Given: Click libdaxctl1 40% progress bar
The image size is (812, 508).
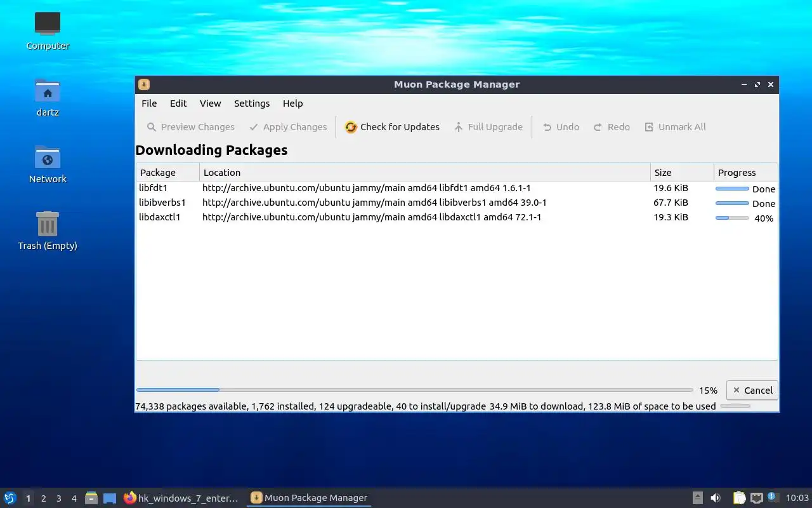Looking at the screenshot, I should click(732, 218).
